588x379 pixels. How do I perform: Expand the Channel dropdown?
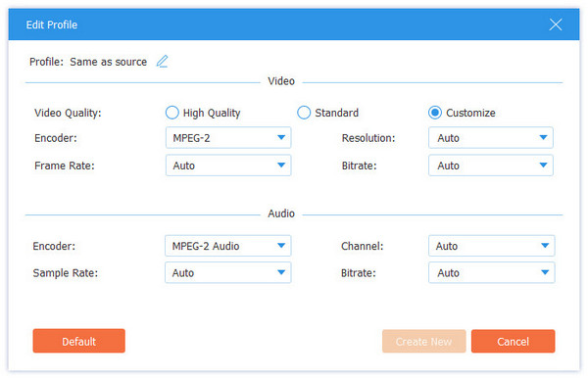[492, 246]
